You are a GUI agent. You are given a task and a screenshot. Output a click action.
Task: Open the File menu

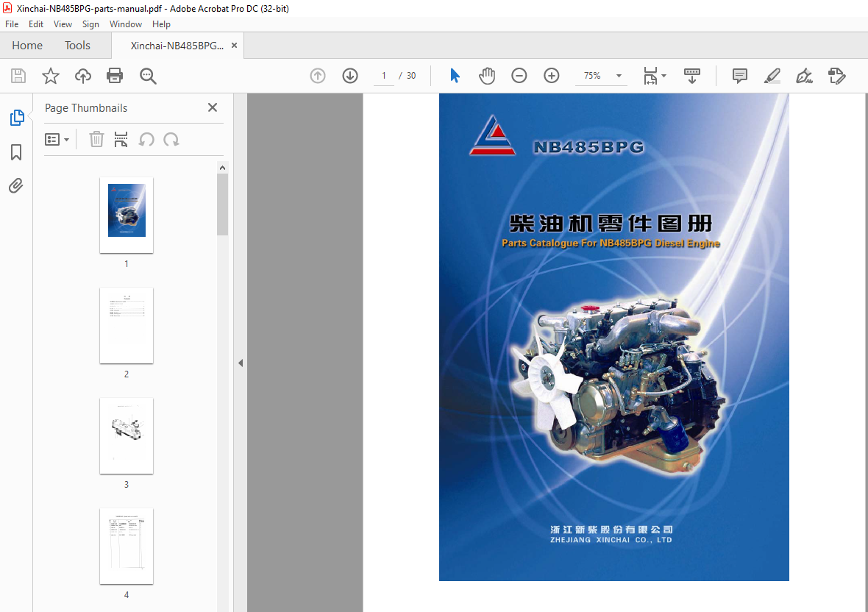pyautogui.click(x=12, y=24)
